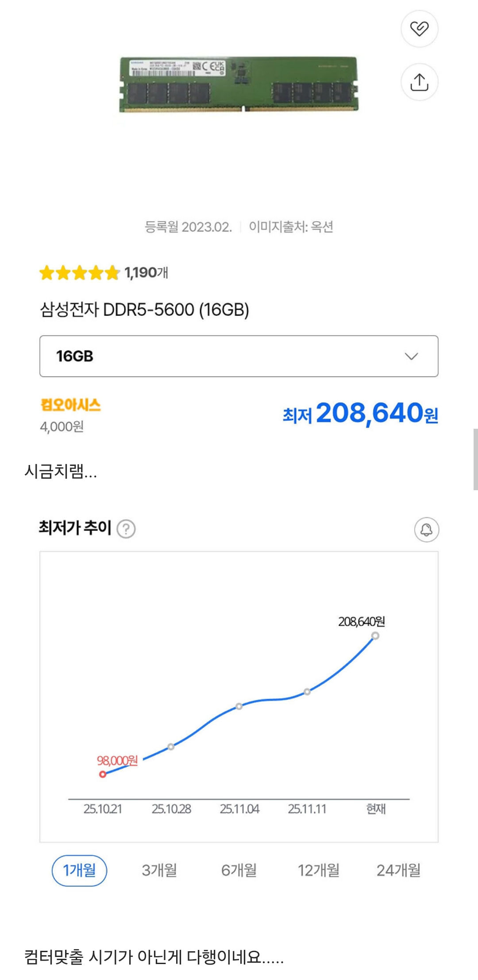Click the 25.11.04 chart data point
This screenshot has width=478, height=980.
(x=239, y=706)
